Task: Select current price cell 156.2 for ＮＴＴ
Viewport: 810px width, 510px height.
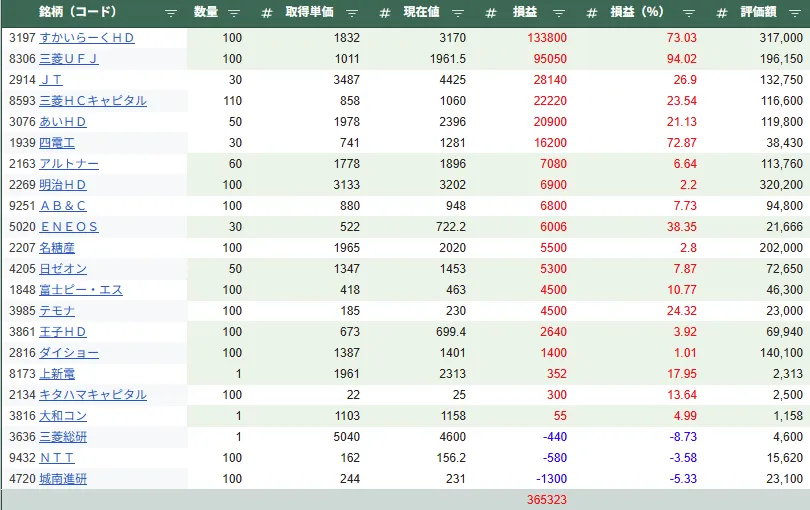Action: (x=450, y=458)
